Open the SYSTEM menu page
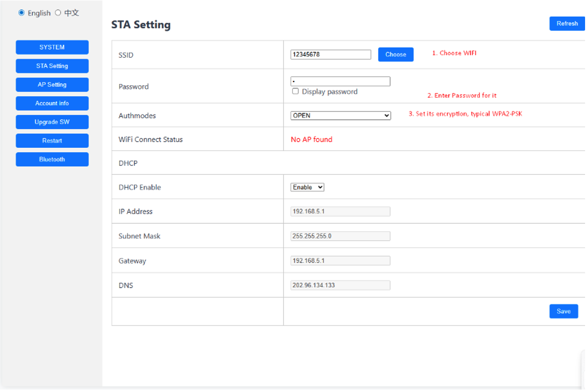This screenshot has width=588, height=392. pyautogui.click(x=52, y=47)
